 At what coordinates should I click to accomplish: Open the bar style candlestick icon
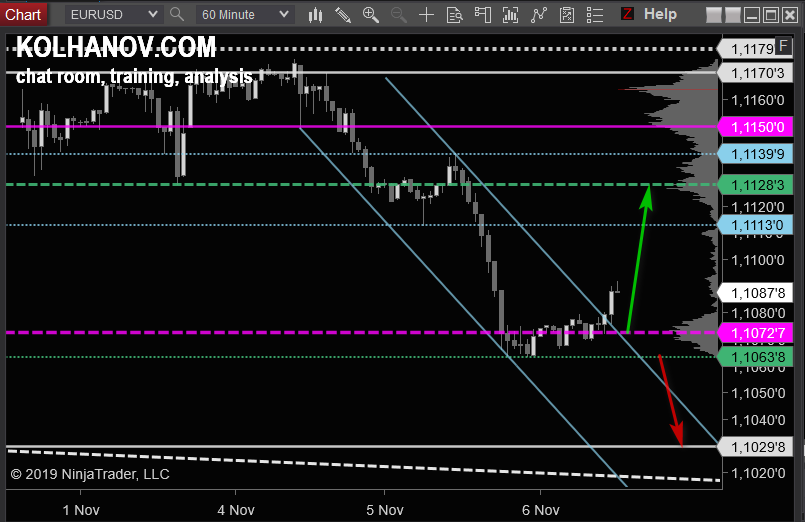(x=315, y=15)
